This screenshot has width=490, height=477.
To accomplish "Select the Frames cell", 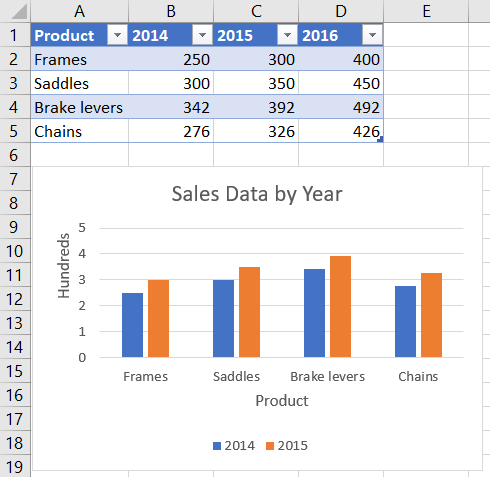I will click(x=80, y=59).
